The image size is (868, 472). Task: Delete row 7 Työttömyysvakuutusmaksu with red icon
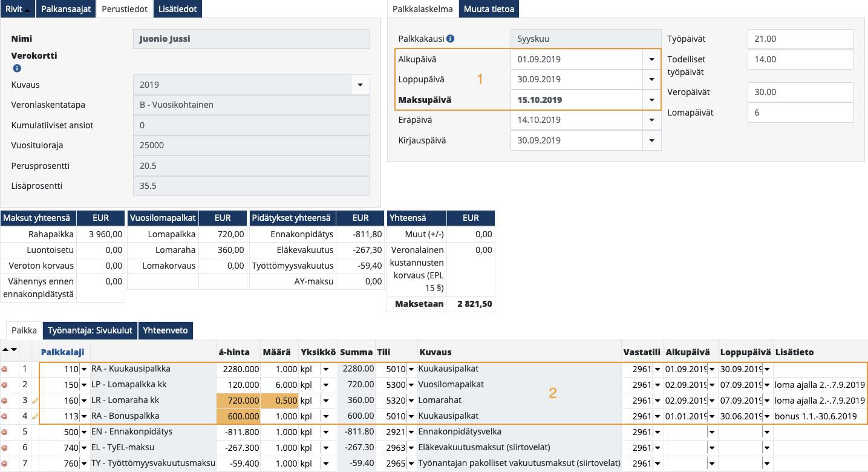[5, 464]
